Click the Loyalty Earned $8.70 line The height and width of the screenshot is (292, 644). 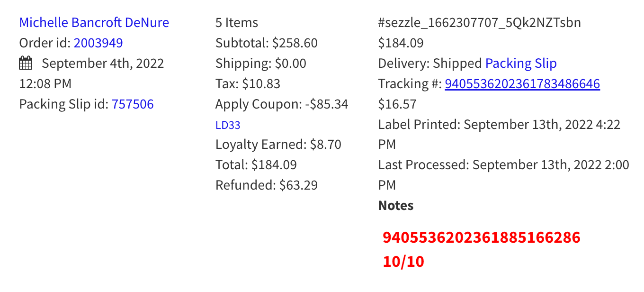coord(278,145)
